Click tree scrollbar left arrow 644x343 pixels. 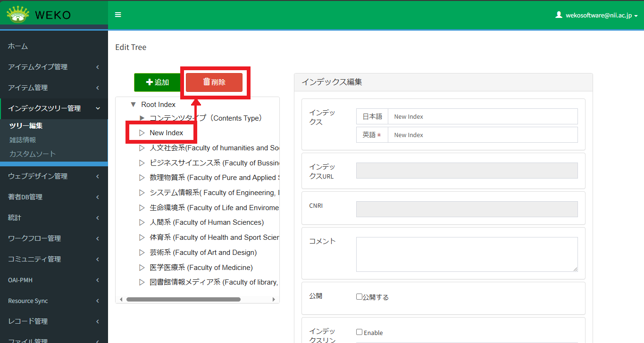(121, 299)
